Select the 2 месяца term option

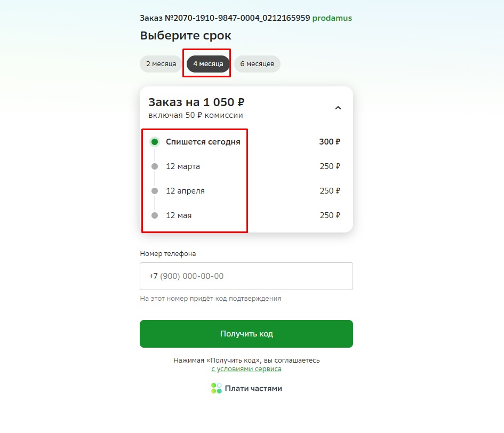[161, 63]
